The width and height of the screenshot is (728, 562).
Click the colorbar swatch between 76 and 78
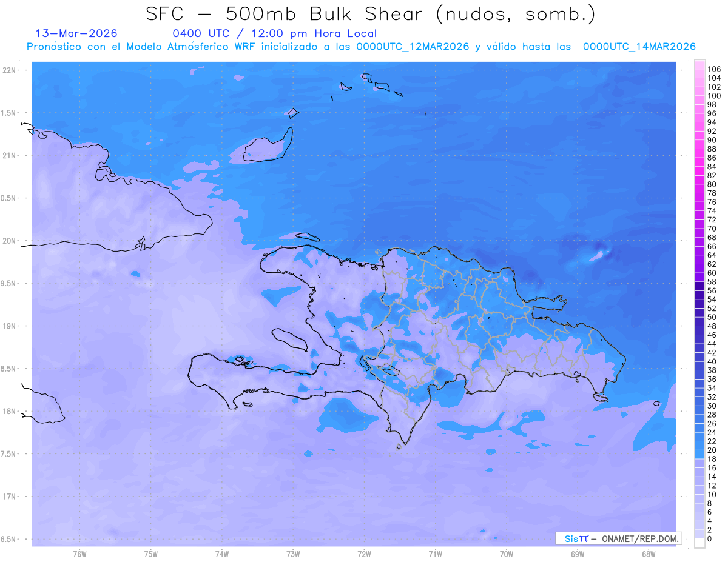(x=699, y=198)
